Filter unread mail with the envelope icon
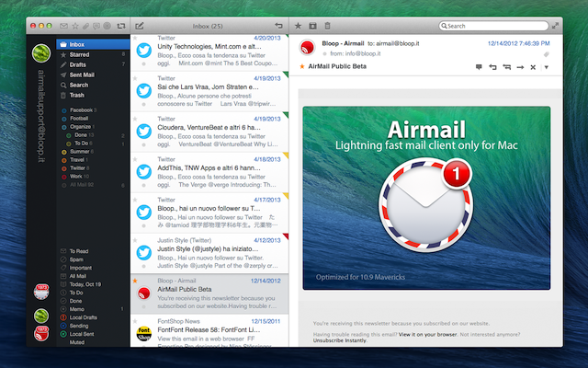 (63, 26)
